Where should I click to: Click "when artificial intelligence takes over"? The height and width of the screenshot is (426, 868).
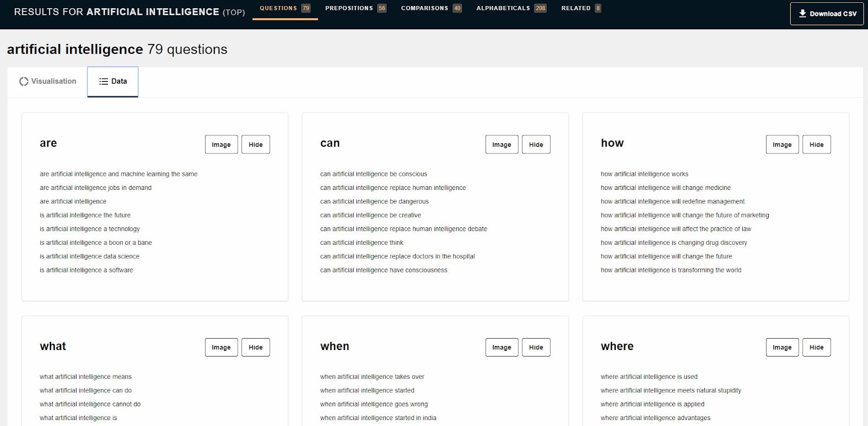click(x=372, y=377)
